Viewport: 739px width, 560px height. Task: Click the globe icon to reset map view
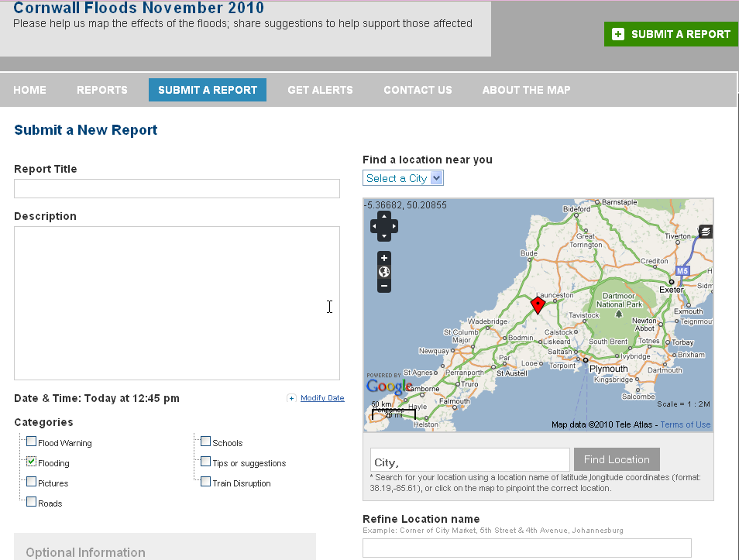point(383,271)
